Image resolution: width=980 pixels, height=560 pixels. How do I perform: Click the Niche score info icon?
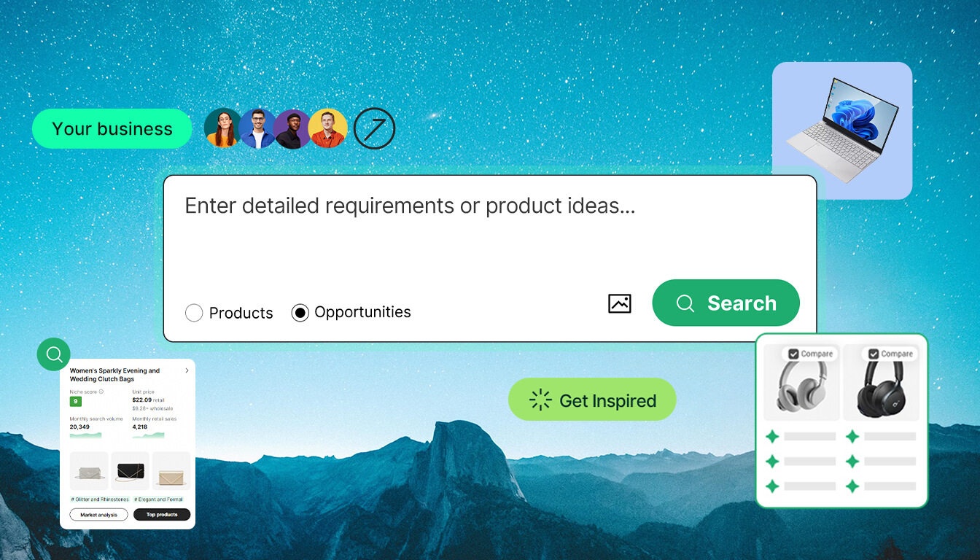click(x=101, y=392)
